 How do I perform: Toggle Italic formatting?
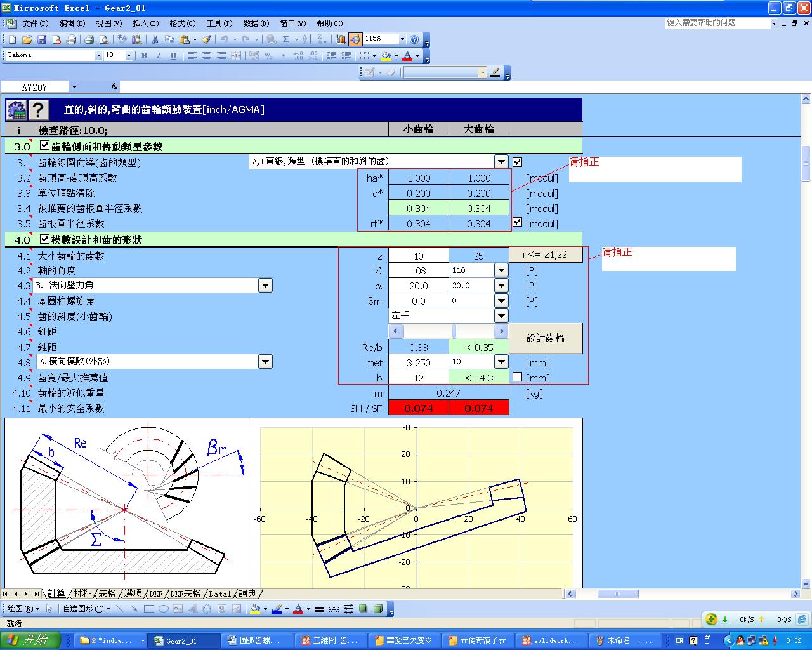pos(159,56)
